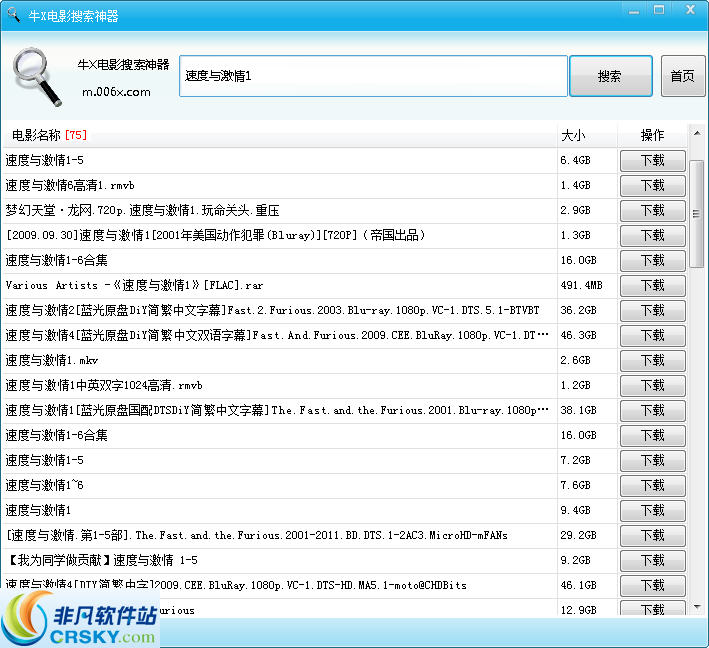Maximize the movie search window
This screenshot has height=648, width=709.
[x=660, y=10]
